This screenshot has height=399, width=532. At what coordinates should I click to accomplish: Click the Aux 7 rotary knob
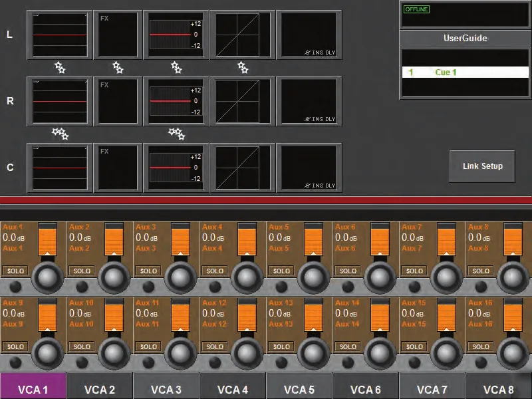coord(446,277)
